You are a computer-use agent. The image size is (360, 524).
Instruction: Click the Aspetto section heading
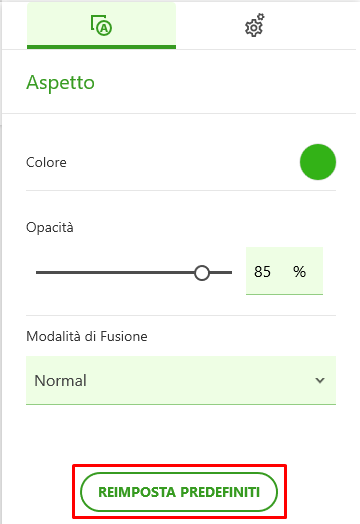(61, 83)
